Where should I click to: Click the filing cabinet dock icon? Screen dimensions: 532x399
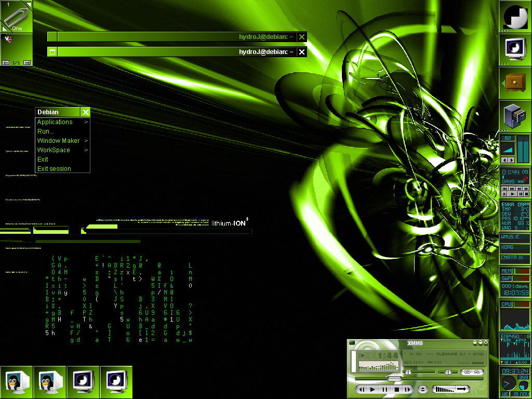515,115
